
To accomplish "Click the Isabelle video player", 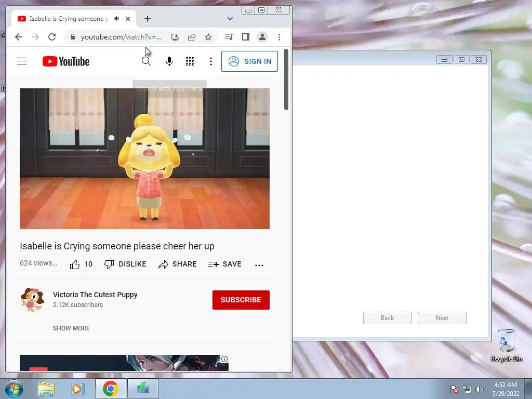I will (144, 158).
